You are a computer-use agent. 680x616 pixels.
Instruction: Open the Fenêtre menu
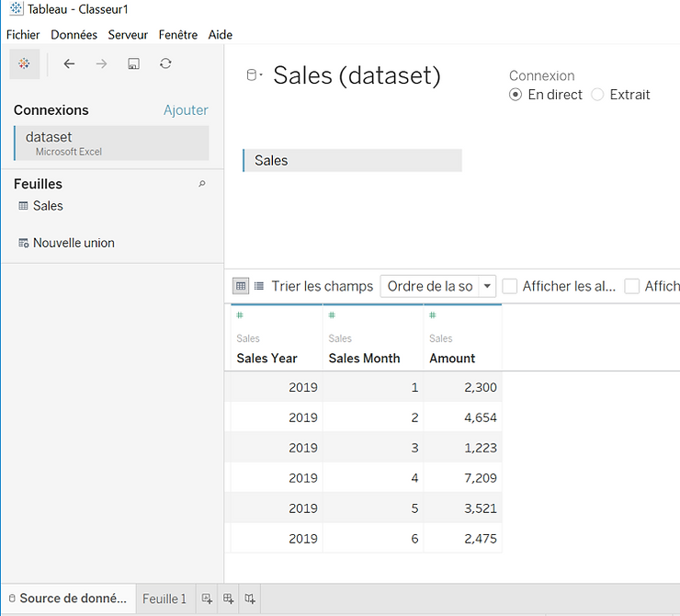click(177, 35)
